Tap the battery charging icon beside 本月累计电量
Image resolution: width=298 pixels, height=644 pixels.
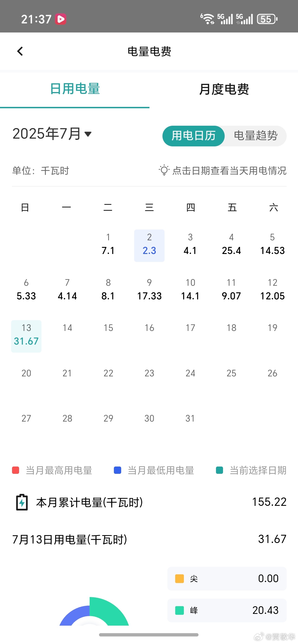(x=22, y=502)
